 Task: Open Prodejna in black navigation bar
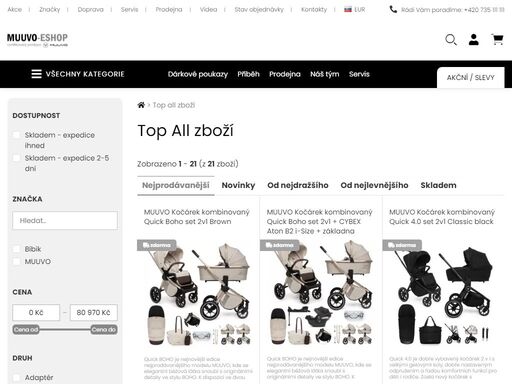pos(285,74)
